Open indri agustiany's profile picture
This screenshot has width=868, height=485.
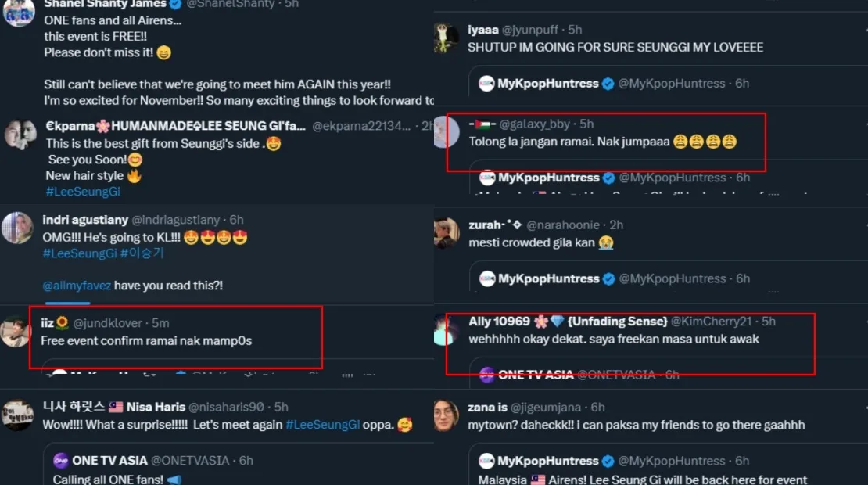click(x=17, y=228)
